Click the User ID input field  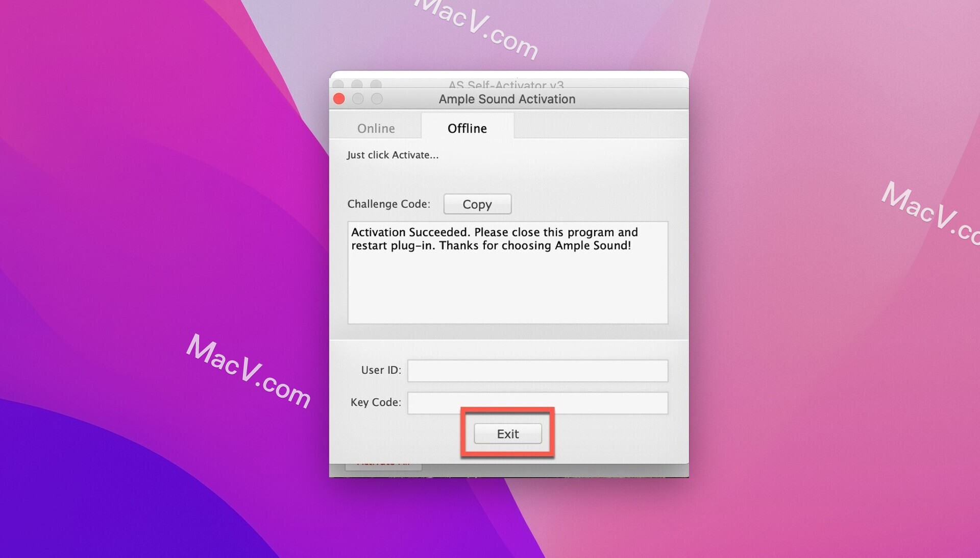(x=538, y=370)
